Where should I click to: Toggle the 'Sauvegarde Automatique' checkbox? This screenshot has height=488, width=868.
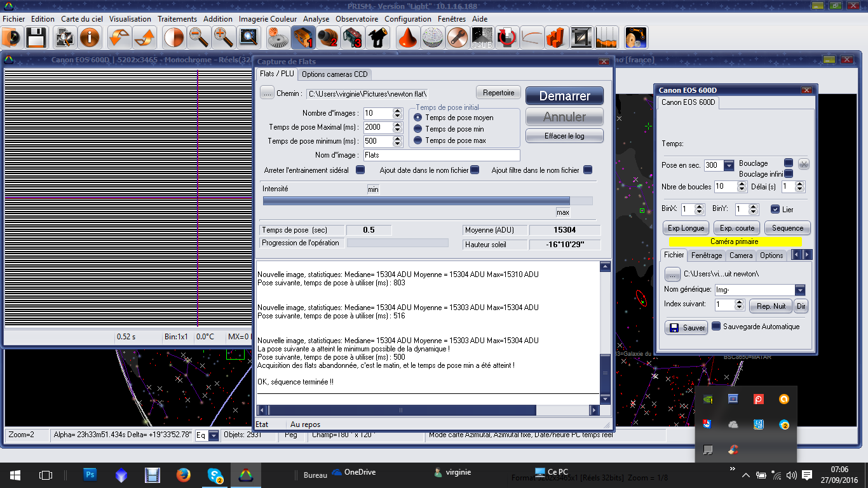[x=716, y=327]
